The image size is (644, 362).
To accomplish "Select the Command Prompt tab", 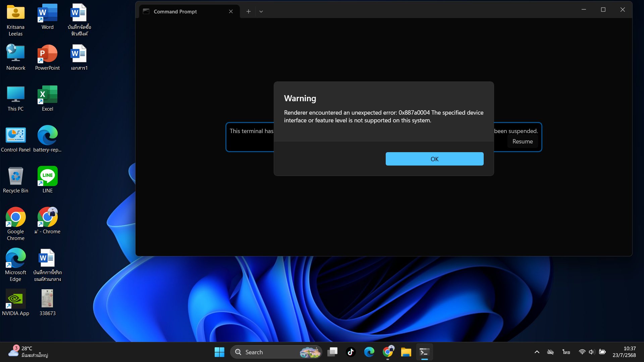I will (189, 11).
